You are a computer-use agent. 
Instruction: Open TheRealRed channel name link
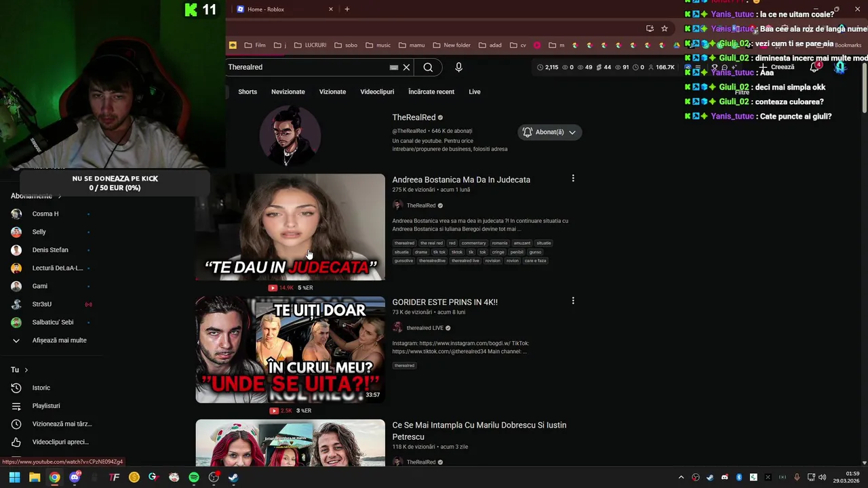coord(414,117)
